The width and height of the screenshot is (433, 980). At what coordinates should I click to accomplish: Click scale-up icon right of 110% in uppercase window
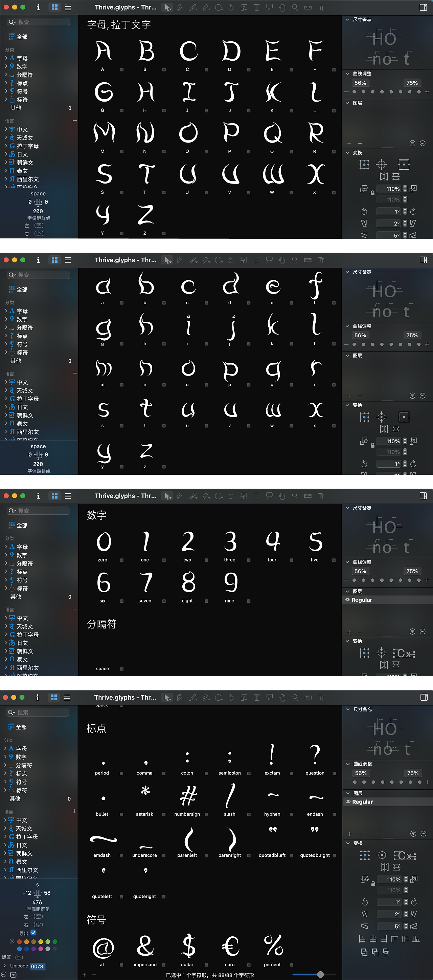[414, 188]
